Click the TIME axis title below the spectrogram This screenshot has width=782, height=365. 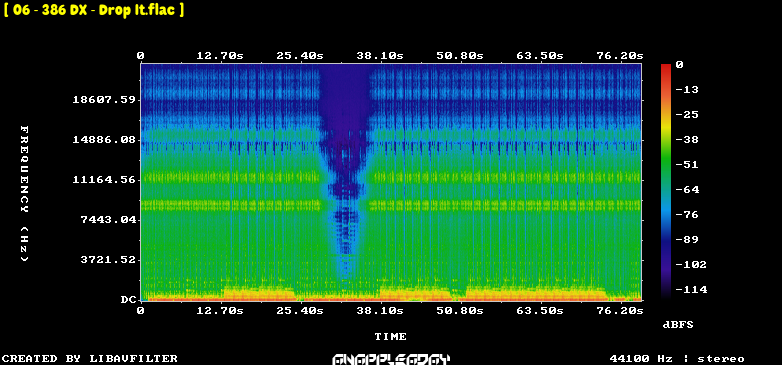[x=391, y=337]
